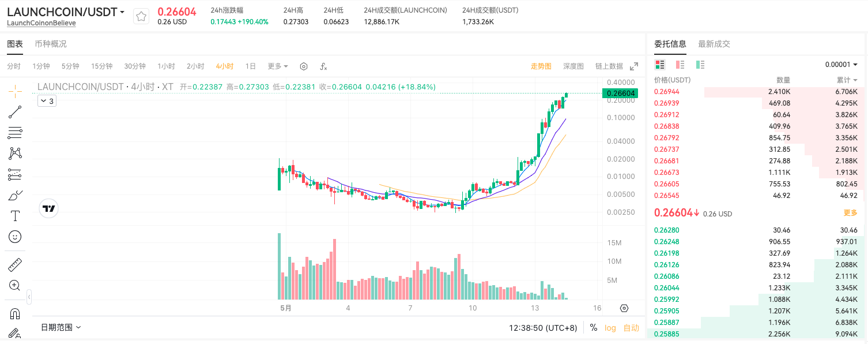Add LAUNCHCOIN/USDT to favorites via star icon
The width and height of the screenshot is (868, 344).
point(141,17)
